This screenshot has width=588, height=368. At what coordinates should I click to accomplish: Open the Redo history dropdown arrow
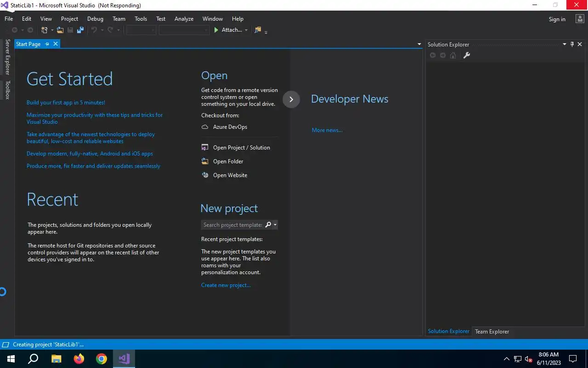pos(118,30)
